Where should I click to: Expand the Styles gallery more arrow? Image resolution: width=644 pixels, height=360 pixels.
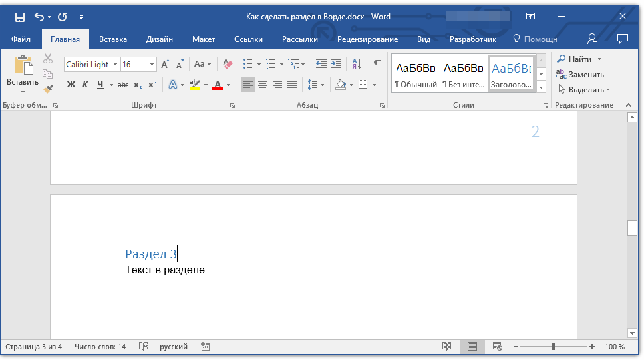tap(542, 87)
